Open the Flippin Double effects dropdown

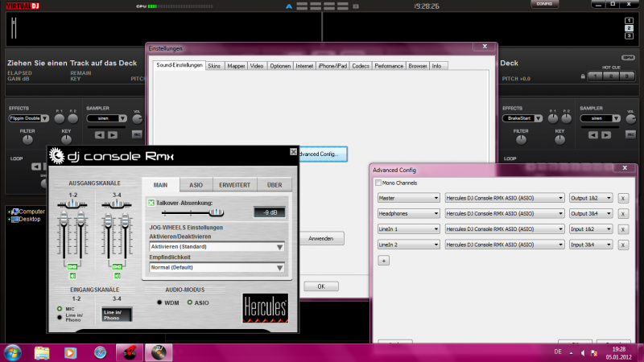point(29,118)
